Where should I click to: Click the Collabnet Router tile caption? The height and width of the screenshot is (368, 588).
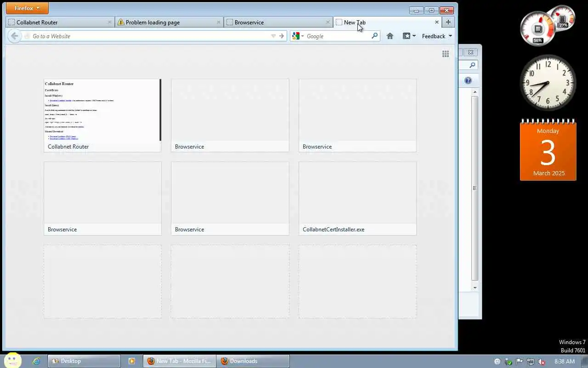(68, 147)
